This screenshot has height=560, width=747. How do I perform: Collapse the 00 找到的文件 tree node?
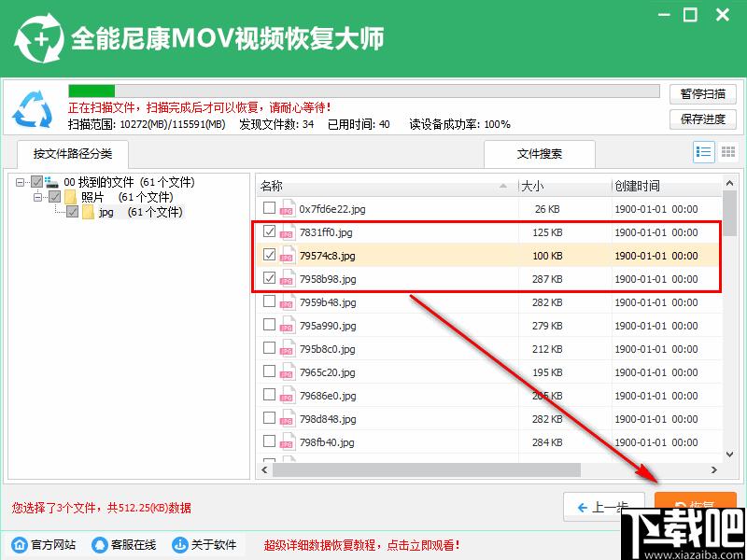[x=20, y=182]
